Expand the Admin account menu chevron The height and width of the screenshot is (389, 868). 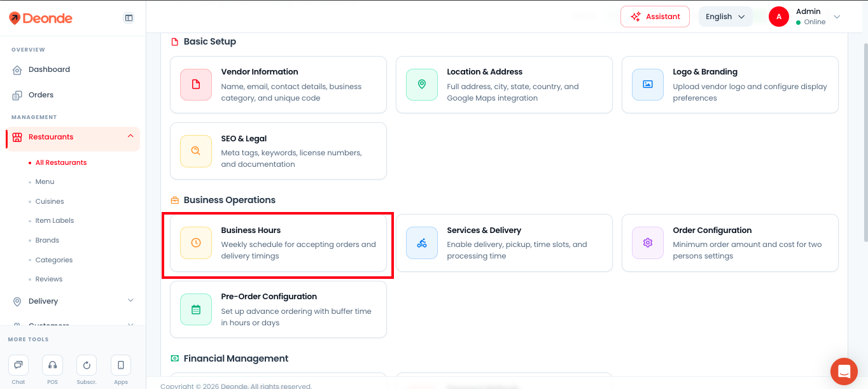coord(837,17)
